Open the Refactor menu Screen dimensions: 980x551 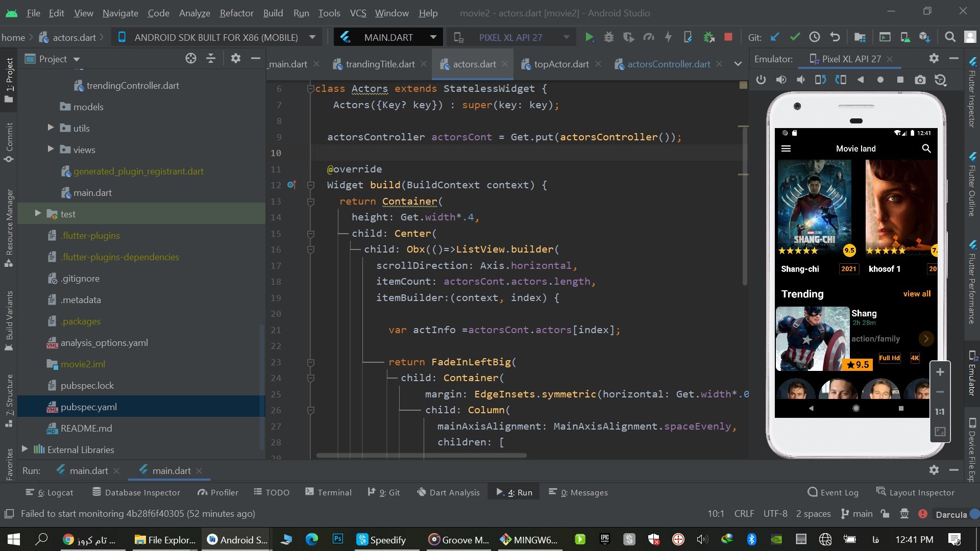236,13
